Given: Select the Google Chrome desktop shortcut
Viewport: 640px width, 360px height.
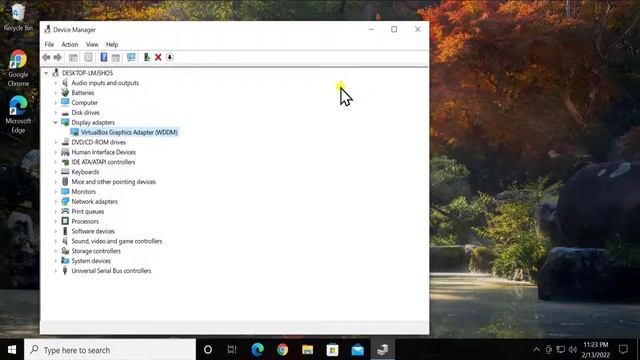Looking at the screenshot, I should point(18,68).
